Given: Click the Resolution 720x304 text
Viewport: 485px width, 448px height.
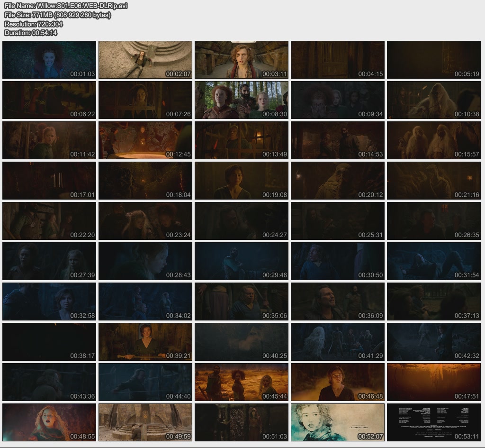Looking at the screenshot, I should pos(34,24).
